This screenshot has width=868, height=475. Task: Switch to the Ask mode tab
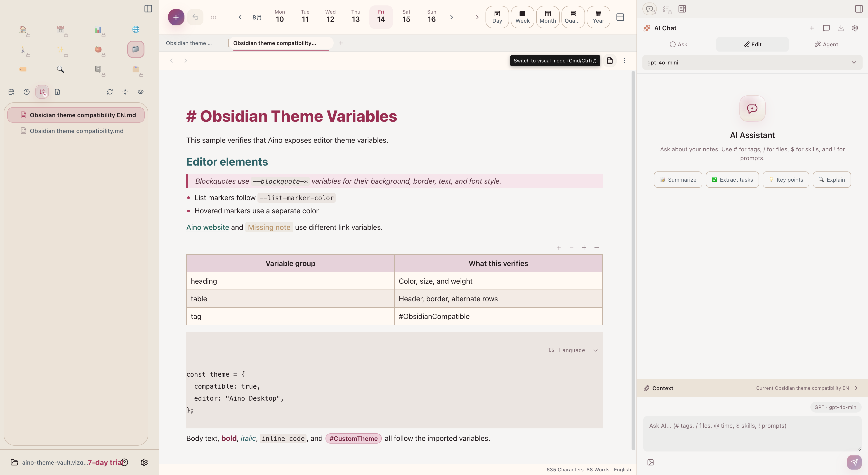pyautogui.click(x=678, y=45)
